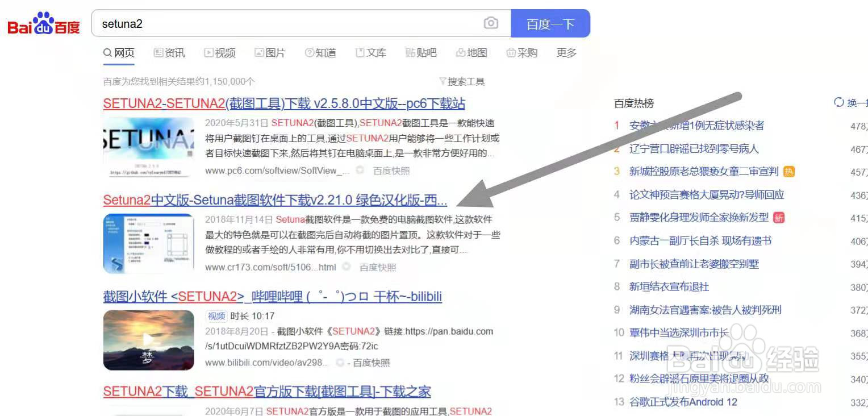Open hot item 论文神预言赛格大厦晃动
The height and width of the screenshot is (416, 868).
click(707, 194)
